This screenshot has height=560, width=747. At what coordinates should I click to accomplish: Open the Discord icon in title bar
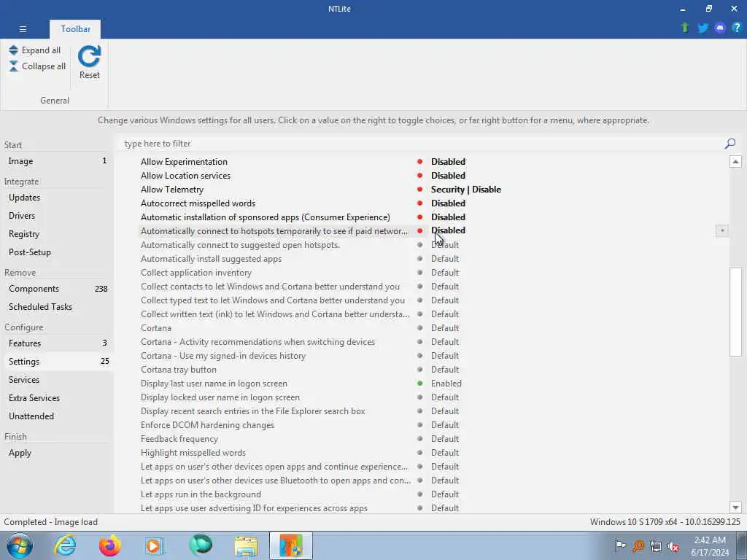(720, 28)
